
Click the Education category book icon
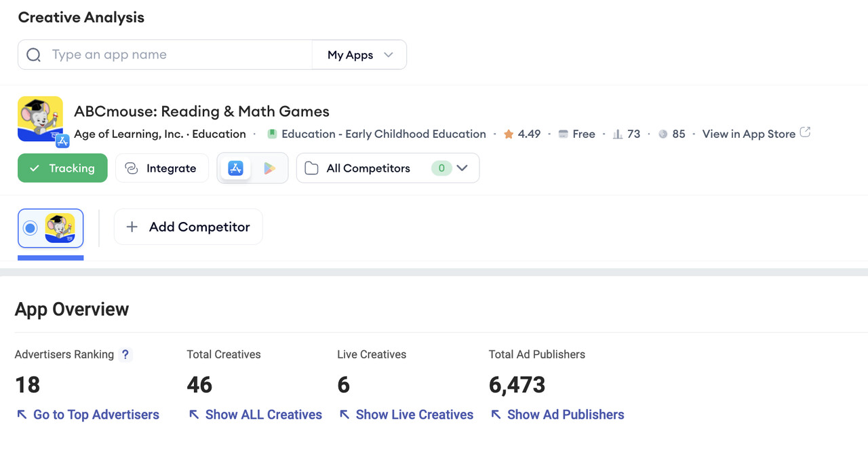(272, 134)
